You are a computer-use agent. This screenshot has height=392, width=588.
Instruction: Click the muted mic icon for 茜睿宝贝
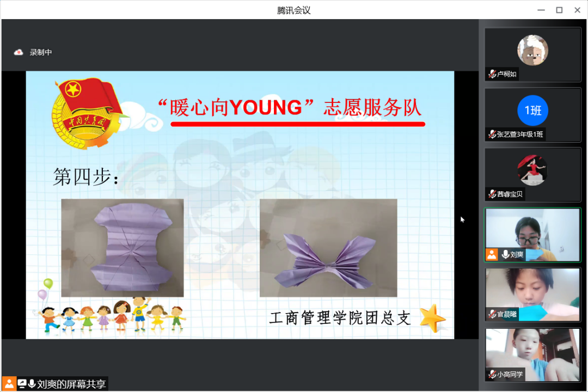point(492,194)
